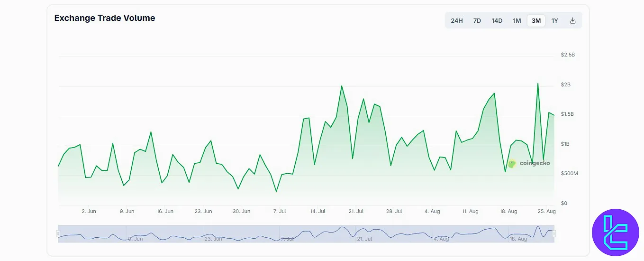
Task: Click the purple TC logo badge
Action: (x=616, y=232)
